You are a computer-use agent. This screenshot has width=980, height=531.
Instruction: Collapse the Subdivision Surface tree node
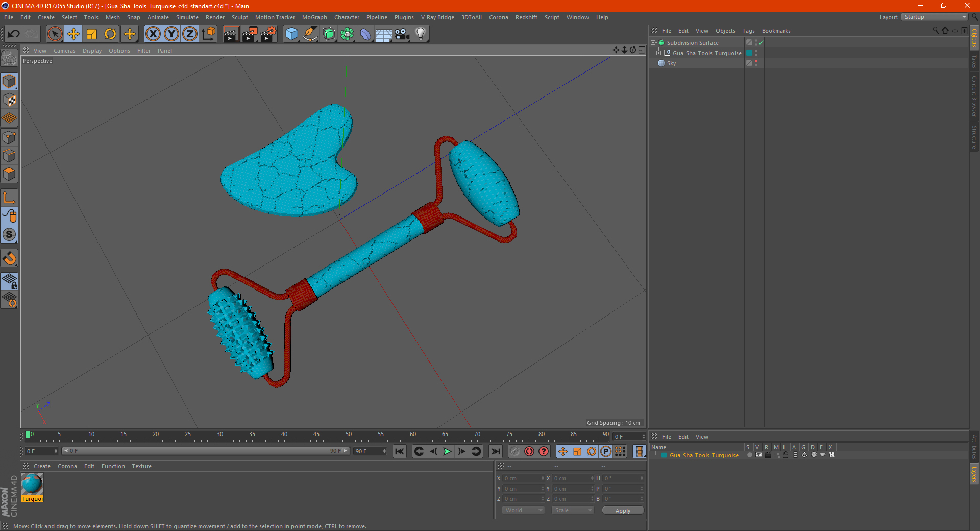pyautogui.click(x=653, y=43)
